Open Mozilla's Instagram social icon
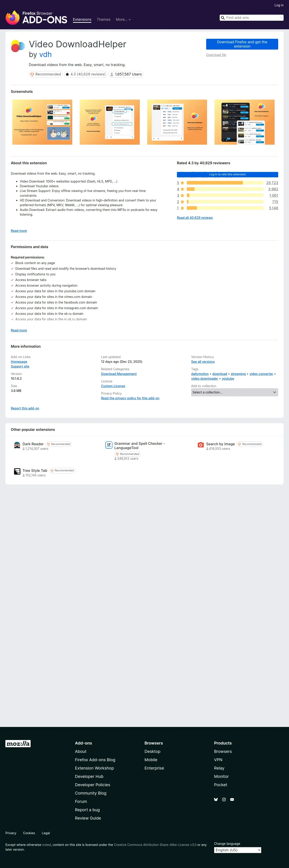This screenshot has width=289, height=868. (224, 799)
